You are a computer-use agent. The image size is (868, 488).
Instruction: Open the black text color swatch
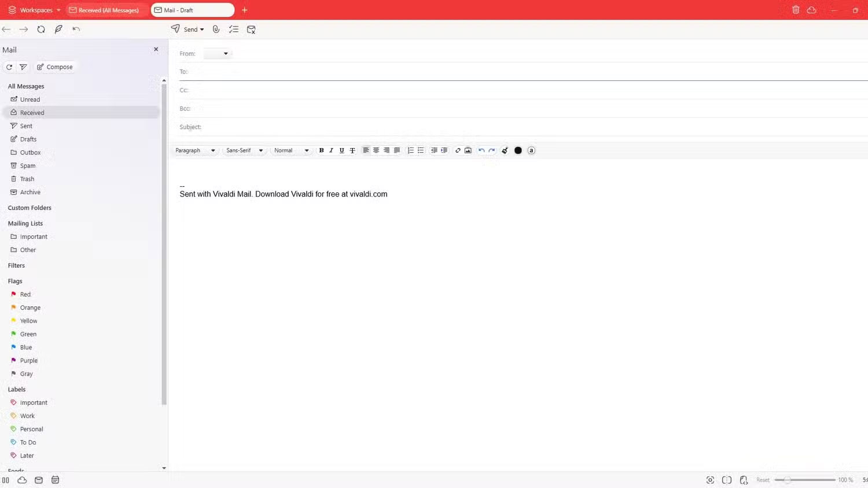(x=518, y=150)
